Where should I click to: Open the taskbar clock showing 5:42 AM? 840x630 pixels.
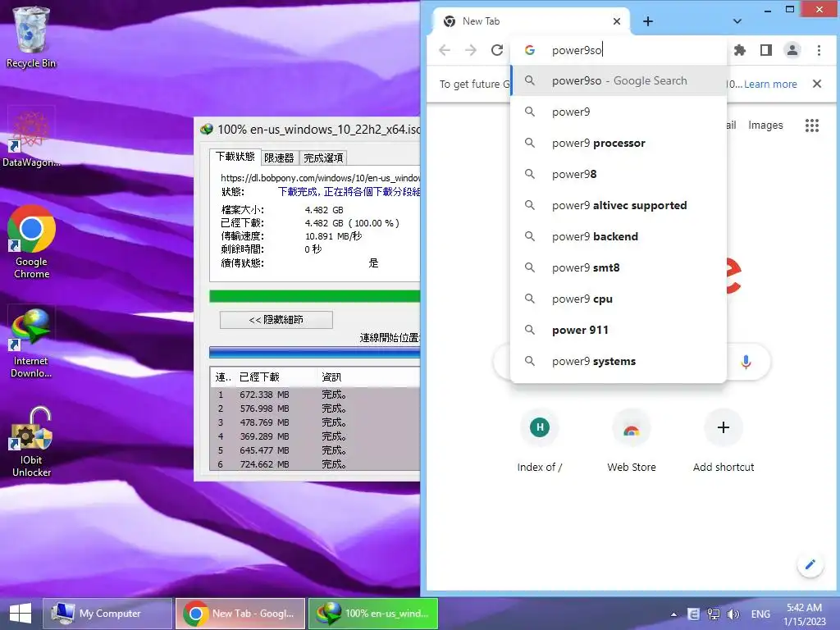(x=804, y=614)
